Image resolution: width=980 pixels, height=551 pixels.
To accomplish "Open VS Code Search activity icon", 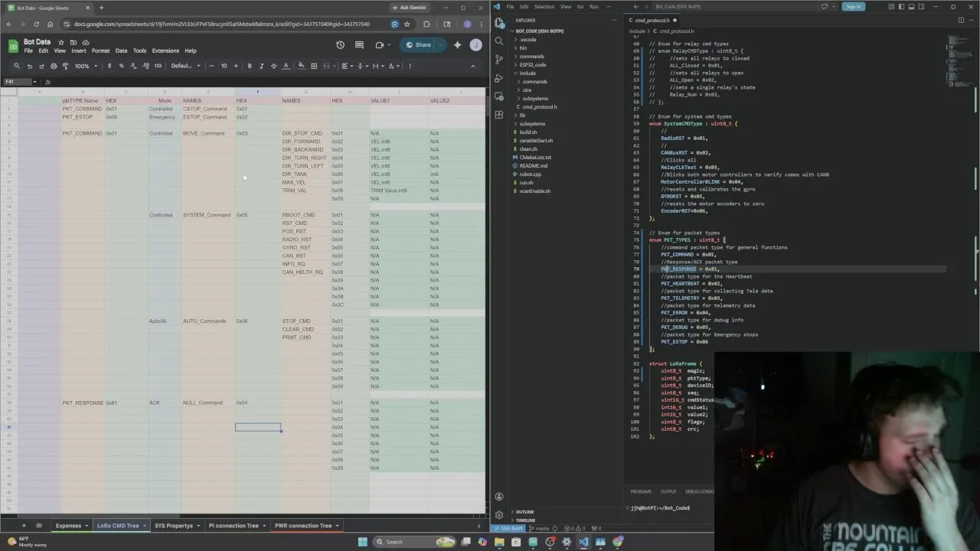I will click(499, 41).
